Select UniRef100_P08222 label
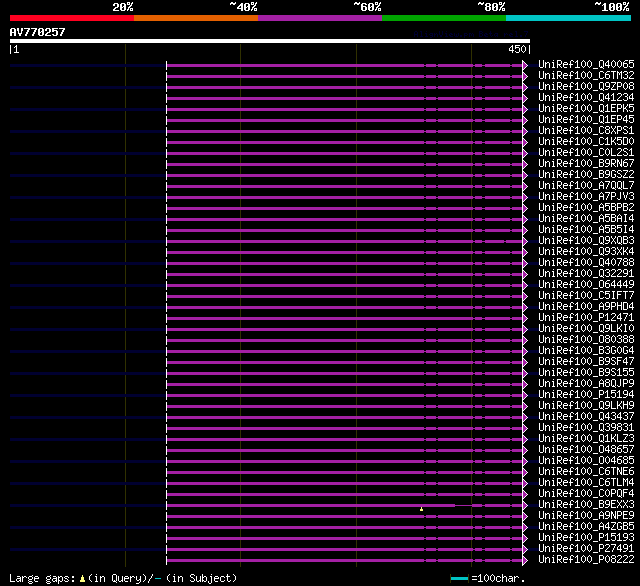Viewport: 640px width, 586px height. 586,560
